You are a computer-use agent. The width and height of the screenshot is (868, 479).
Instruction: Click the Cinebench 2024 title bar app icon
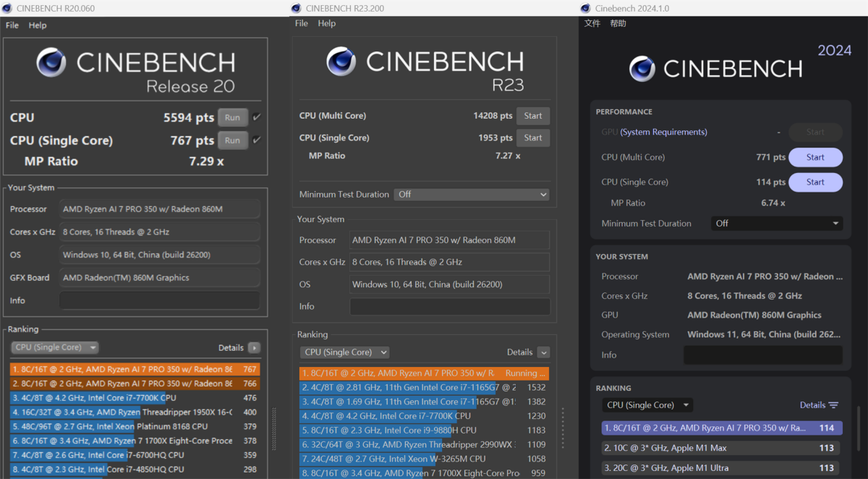tap(585, 9)
